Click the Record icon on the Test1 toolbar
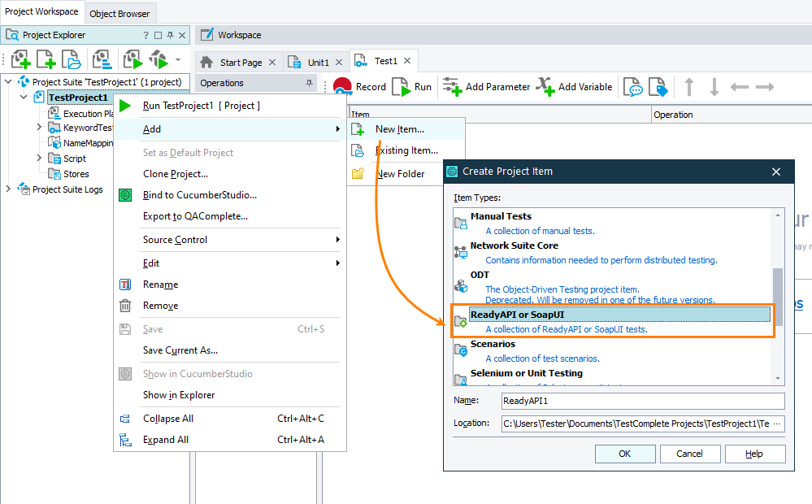 coord(342,86)
